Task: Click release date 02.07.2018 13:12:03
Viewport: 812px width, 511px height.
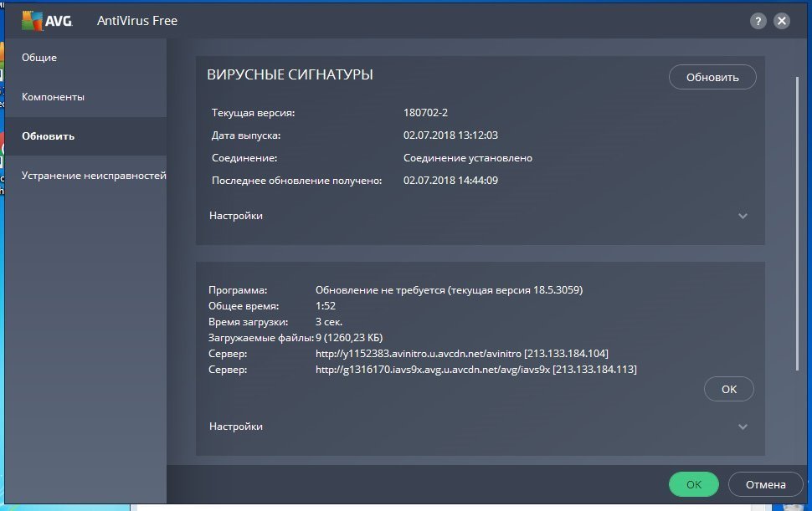Action: [450, 135]
